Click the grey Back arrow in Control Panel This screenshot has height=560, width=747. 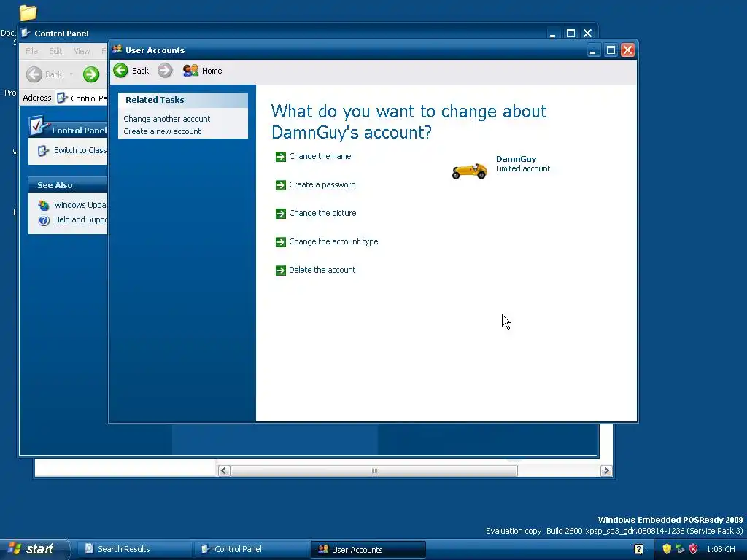point(34,74)
